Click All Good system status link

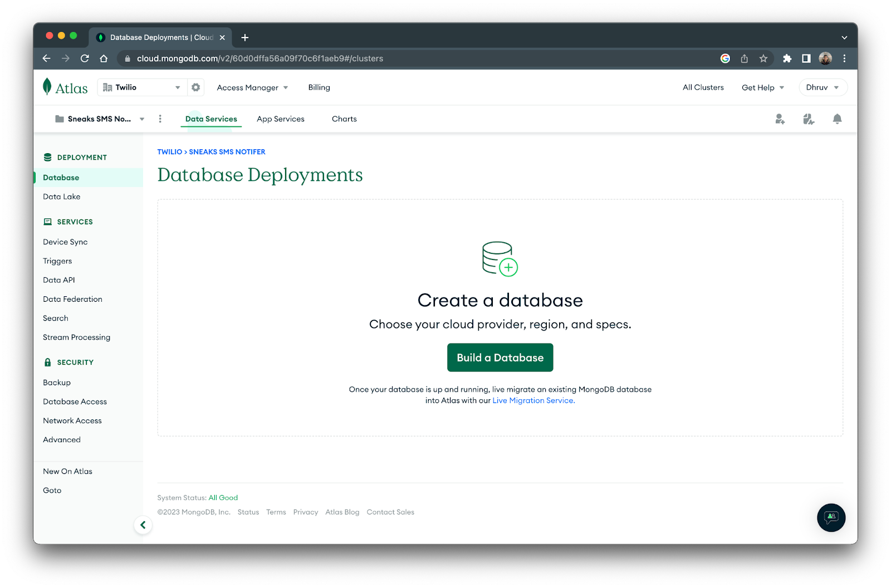[223, 498]
